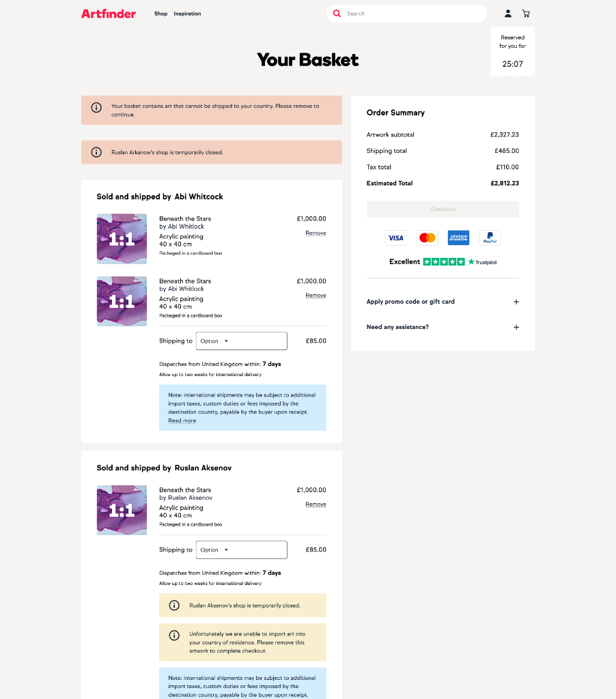Click the PayPal payment icon
Screen dimensions: 616x699
point(490,238)
